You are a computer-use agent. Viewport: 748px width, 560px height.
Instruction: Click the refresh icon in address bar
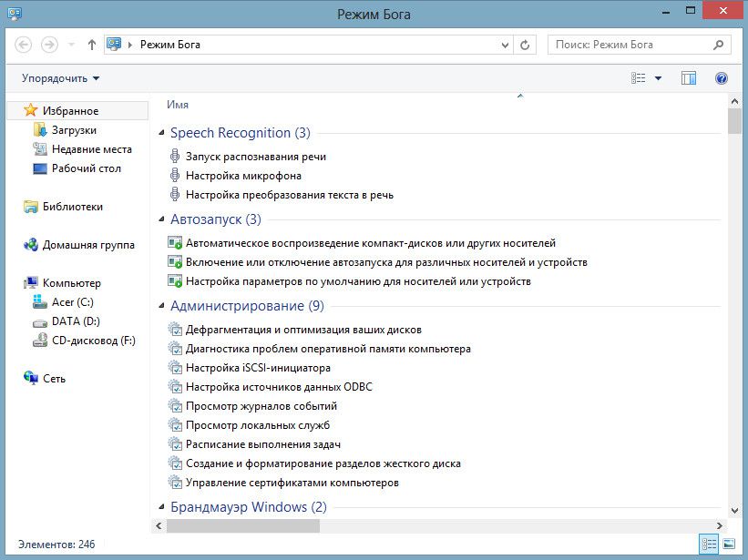click(525, 44)
